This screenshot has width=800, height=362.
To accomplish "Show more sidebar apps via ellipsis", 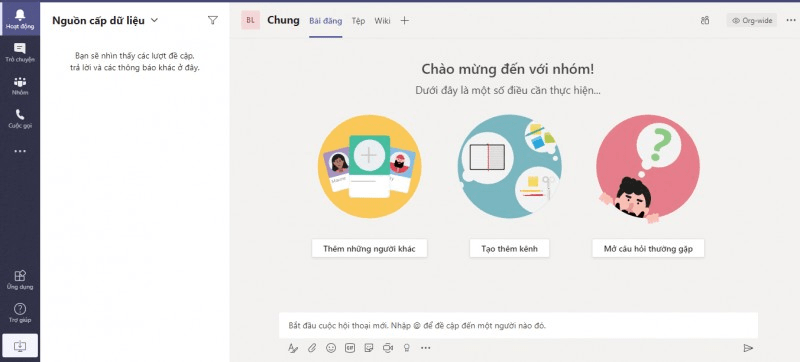I will click(x=20, y=151).
